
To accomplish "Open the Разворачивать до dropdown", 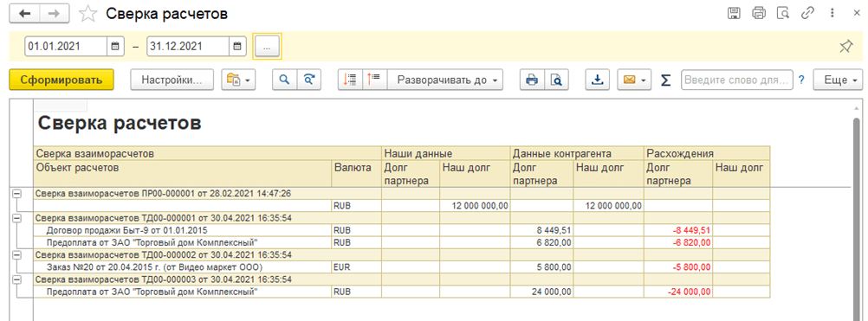I will tap(445, 80).
